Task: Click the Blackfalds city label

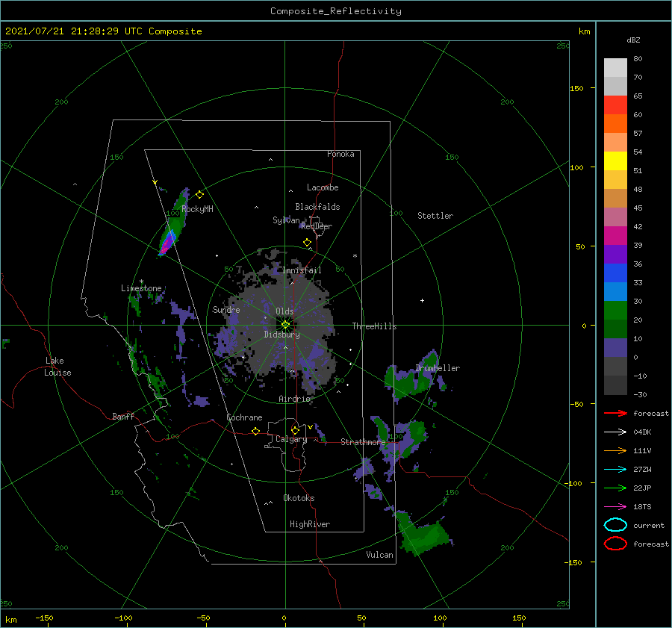Action: pyautogui.click(x=317, y=207)
